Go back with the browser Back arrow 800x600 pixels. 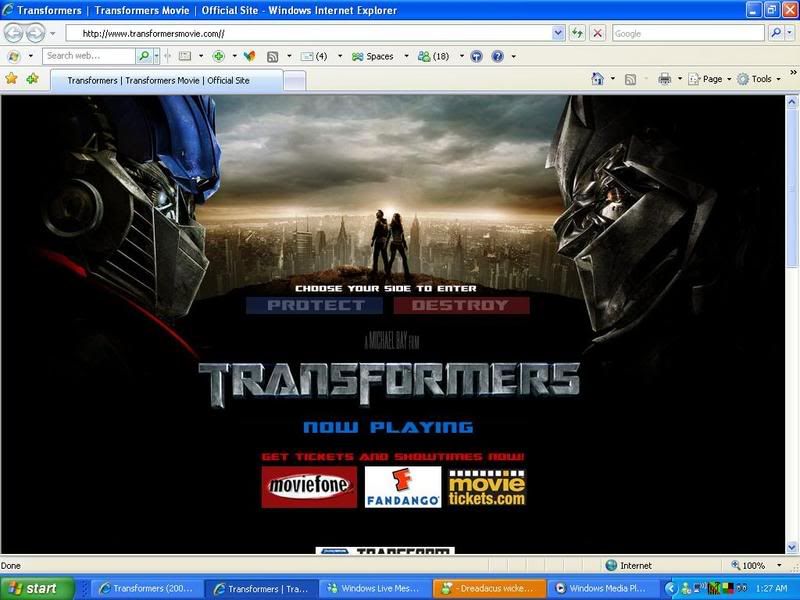click(x=14, y=34)
